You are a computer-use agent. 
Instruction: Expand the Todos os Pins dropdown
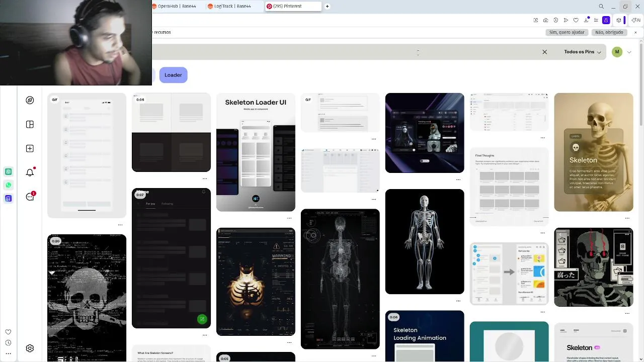tap(583, 52)
